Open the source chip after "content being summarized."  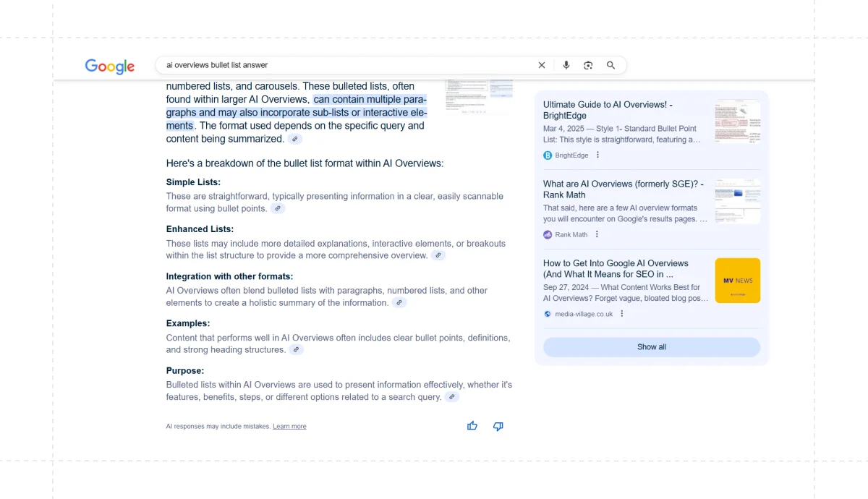(x=295, y=139)
